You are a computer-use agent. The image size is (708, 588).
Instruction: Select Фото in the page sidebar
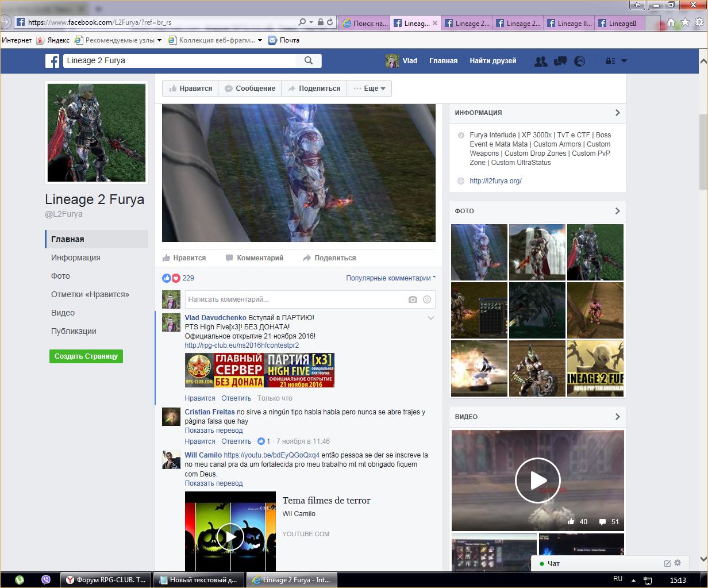[x=60, y=276]
